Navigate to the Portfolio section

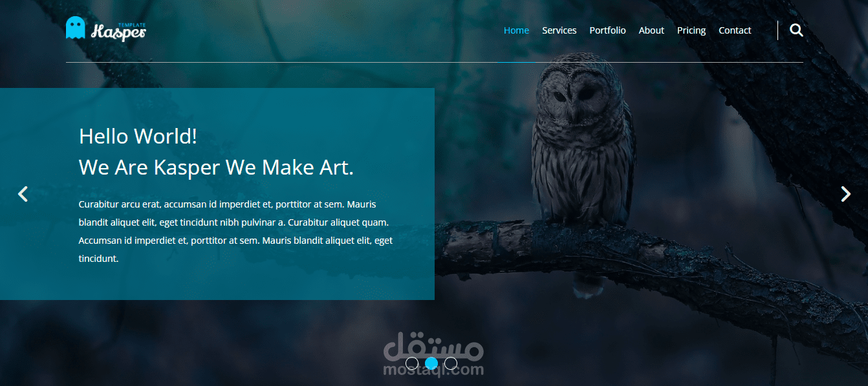[607, 30]
